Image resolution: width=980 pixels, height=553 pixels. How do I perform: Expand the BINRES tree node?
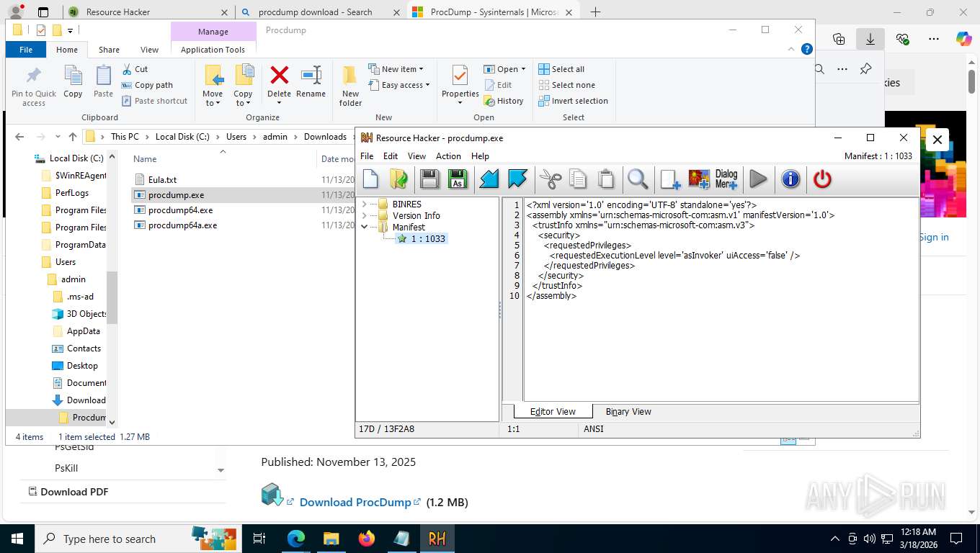(x=365, y=204)
